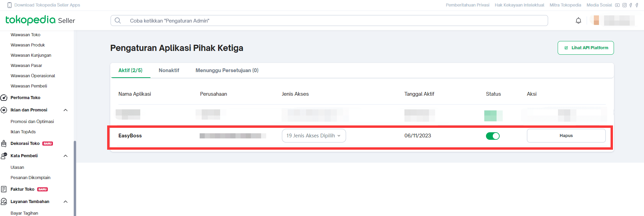Open the Pemberitahuan Privasi link
Screen dimensions: 644x216
point(468,5)
